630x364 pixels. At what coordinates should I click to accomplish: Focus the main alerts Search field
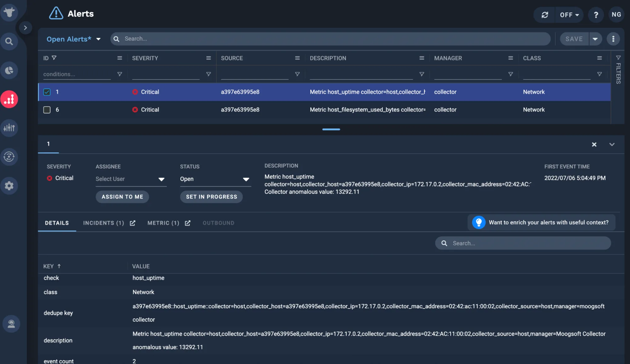click(330, 39)
